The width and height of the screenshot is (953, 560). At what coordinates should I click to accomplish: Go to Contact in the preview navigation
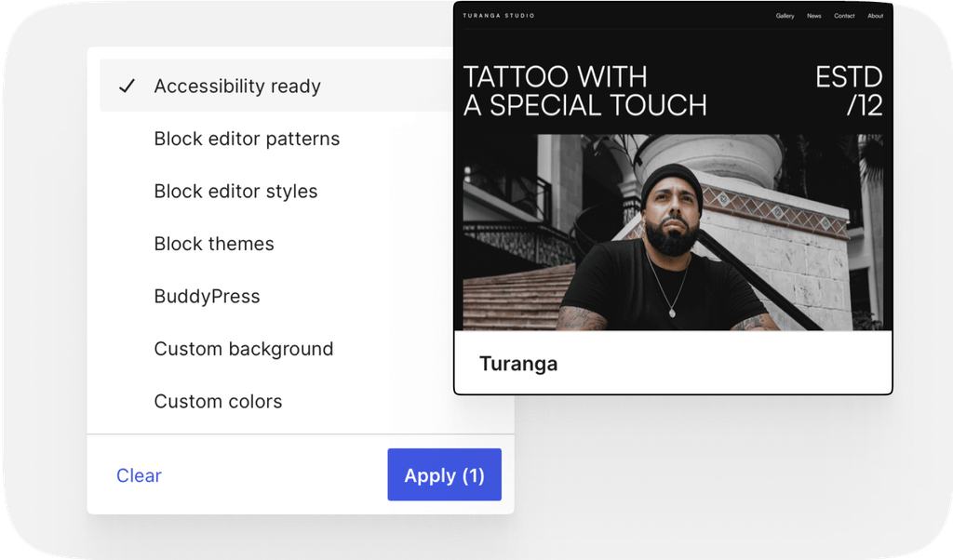tap(844, 16)
